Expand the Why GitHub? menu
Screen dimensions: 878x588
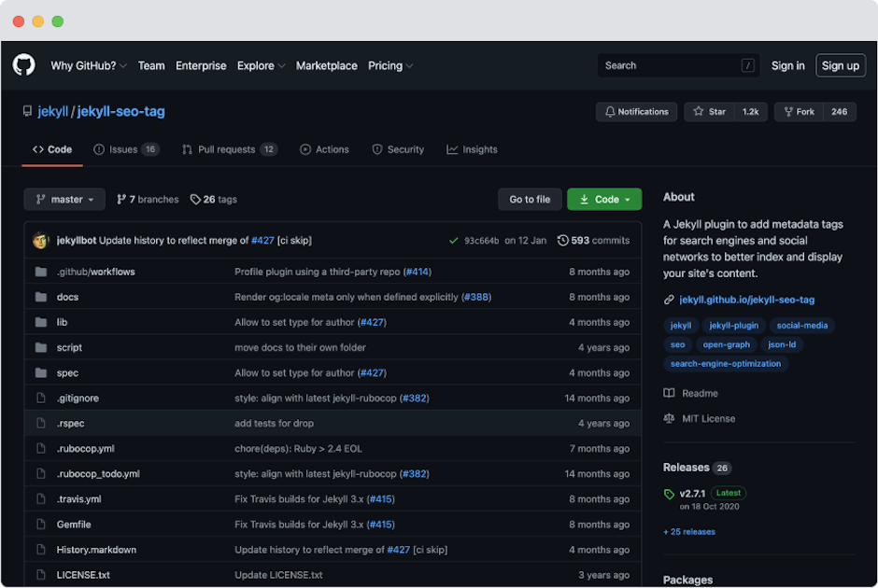88,66
